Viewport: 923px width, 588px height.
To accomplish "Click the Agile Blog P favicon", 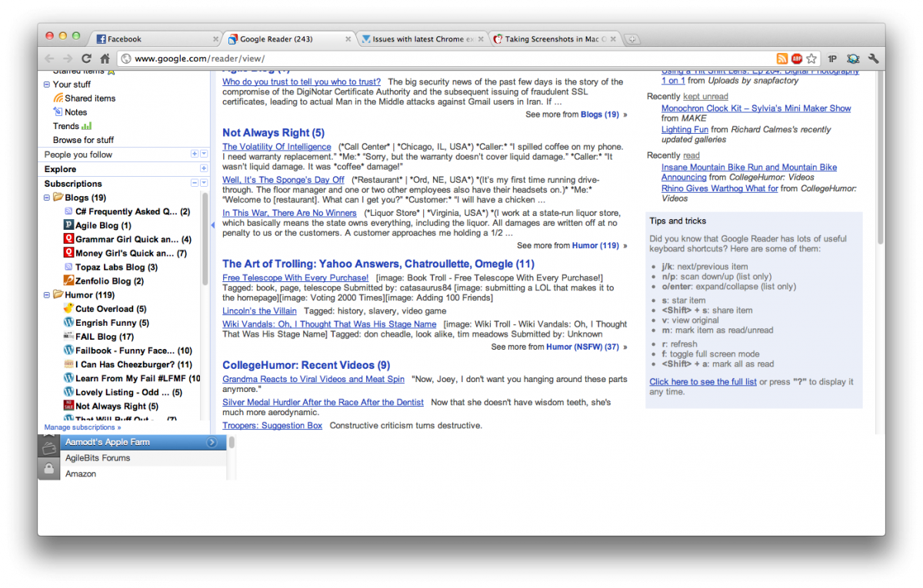I will click(68, 225).
